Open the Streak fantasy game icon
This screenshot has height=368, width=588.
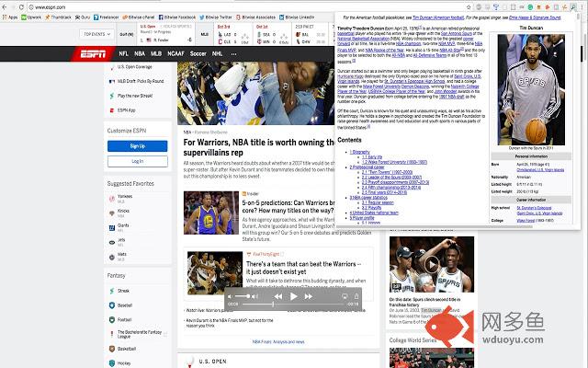click(x=112, y=291)
